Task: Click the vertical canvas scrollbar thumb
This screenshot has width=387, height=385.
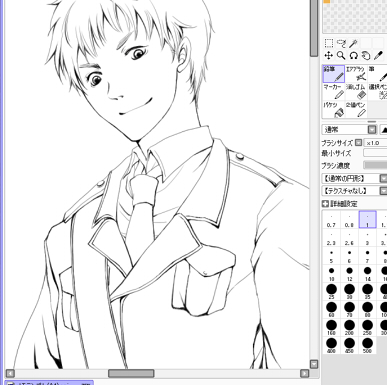Action: pos(314,28)
